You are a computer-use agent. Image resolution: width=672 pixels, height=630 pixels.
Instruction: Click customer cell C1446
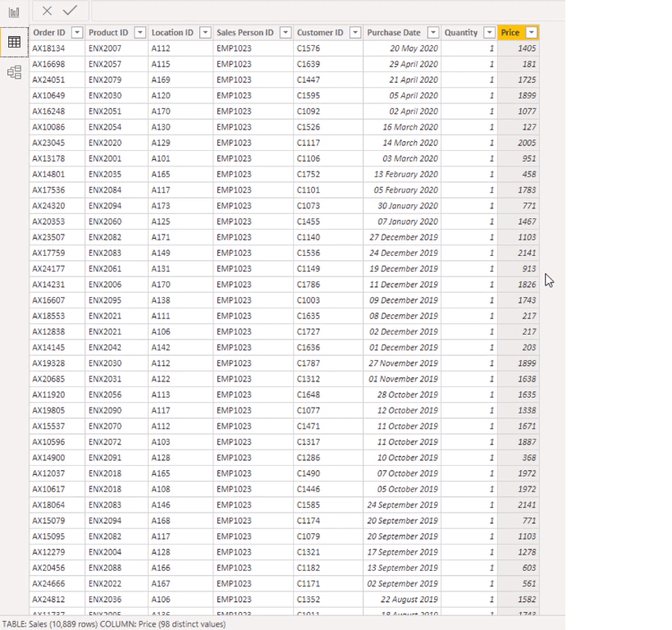coord(328,490)
